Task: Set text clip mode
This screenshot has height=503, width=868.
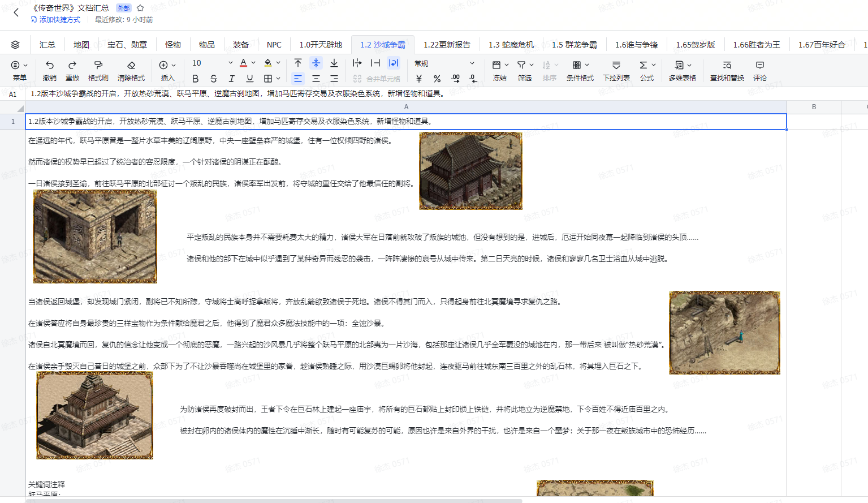Action: click(375, 63)
